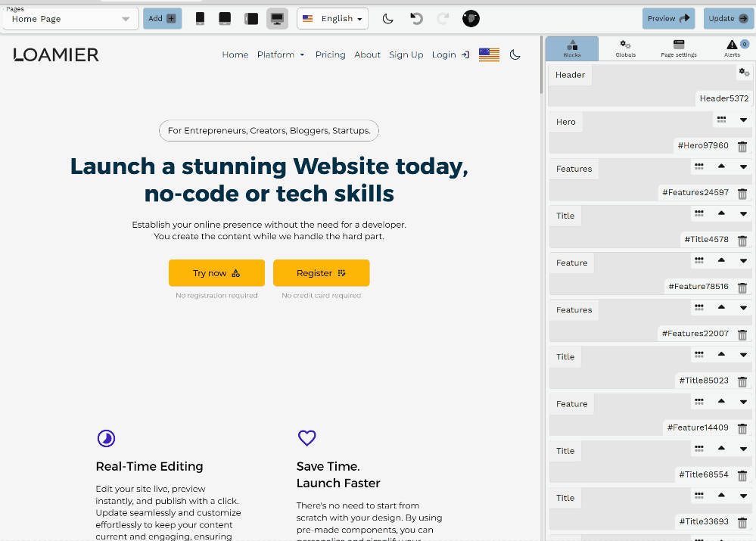756x541 pixels.
Task: Click the Preview button
Action: click(669, 19)
